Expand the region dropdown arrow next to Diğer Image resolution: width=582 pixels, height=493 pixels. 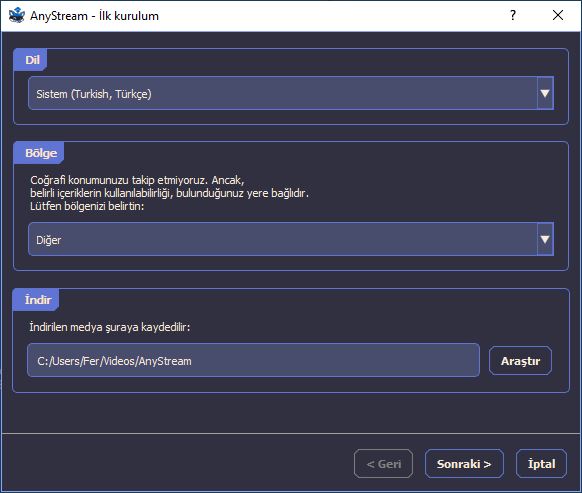545,239
